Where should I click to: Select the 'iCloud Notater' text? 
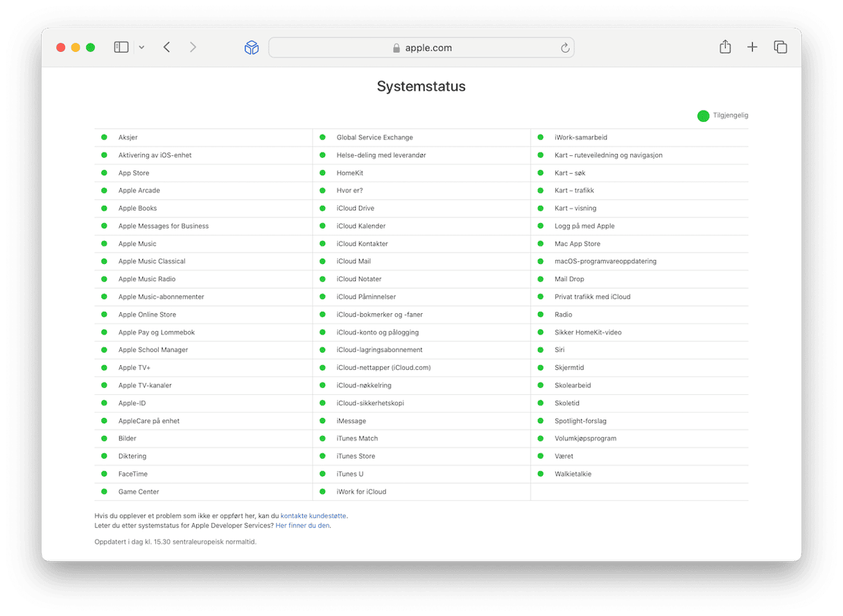359,279
